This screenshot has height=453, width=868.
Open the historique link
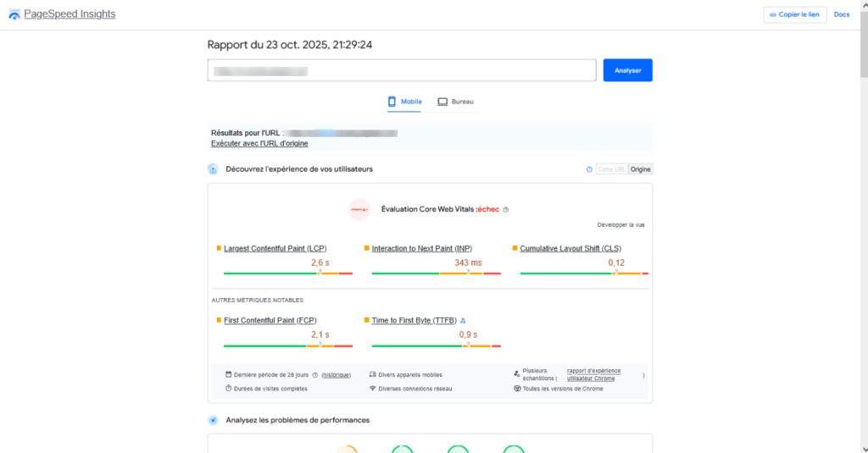[x=336, y=375]
